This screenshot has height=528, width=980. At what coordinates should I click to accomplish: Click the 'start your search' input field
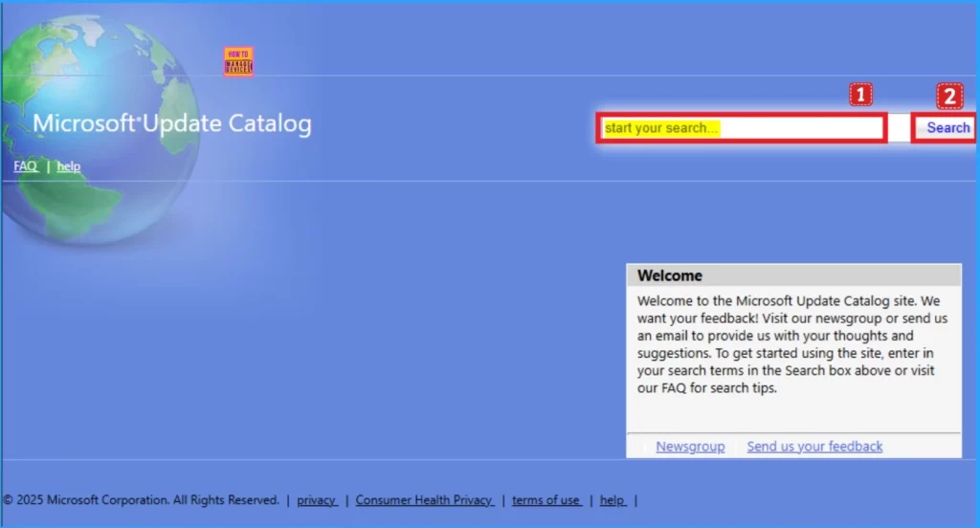742,128
